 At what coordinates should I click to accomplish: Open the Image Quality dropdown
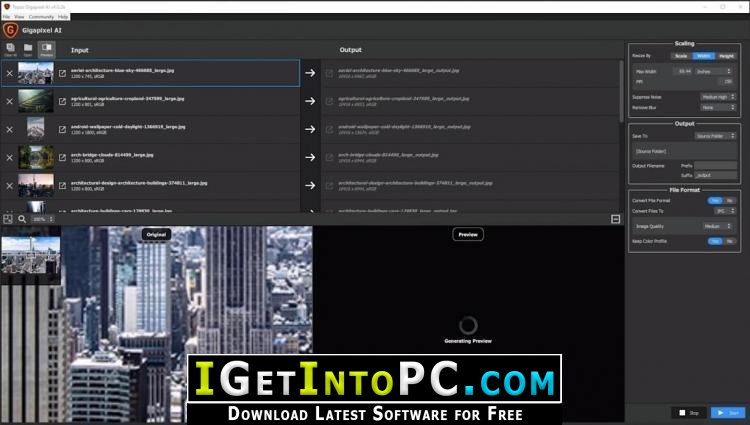[x=718, y=226]
